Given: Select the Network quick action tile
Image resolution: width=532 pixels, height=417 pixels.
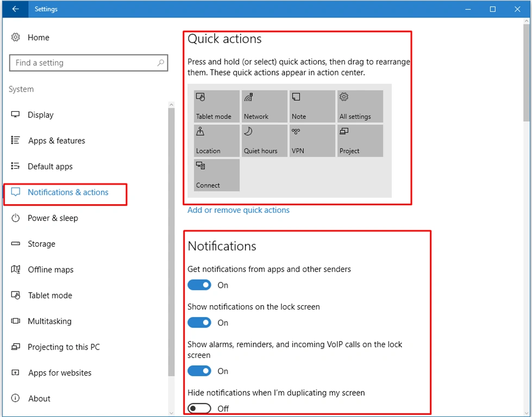Looking at the screenshot, I should pos(264,106).
